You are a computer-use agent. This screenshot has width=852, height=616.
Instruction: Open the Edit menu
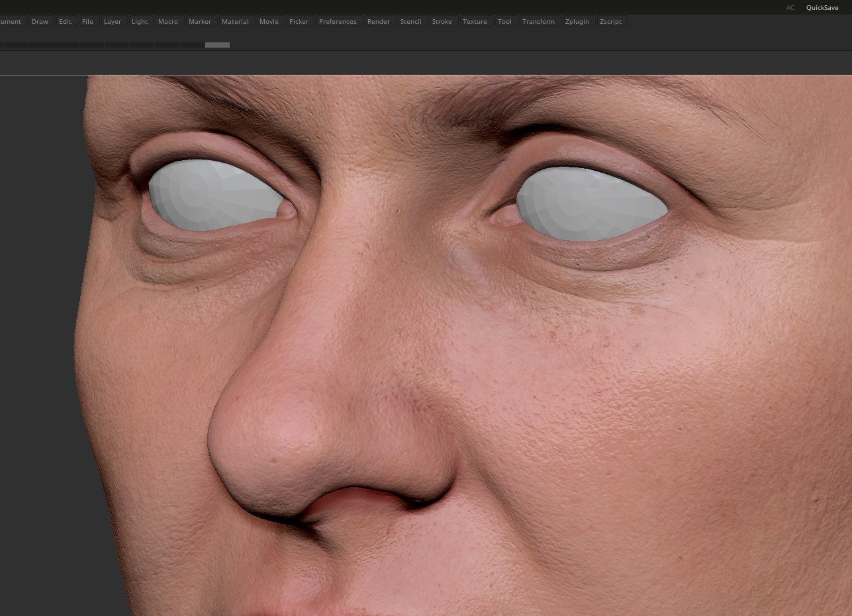(65, 22)
